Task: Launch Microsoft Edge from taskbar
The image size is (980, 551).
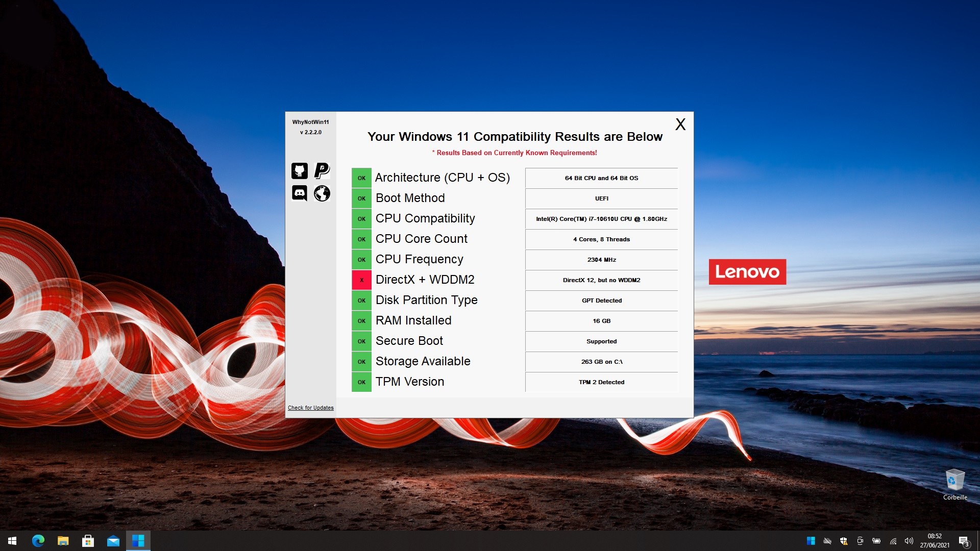Action: point(38,541)
